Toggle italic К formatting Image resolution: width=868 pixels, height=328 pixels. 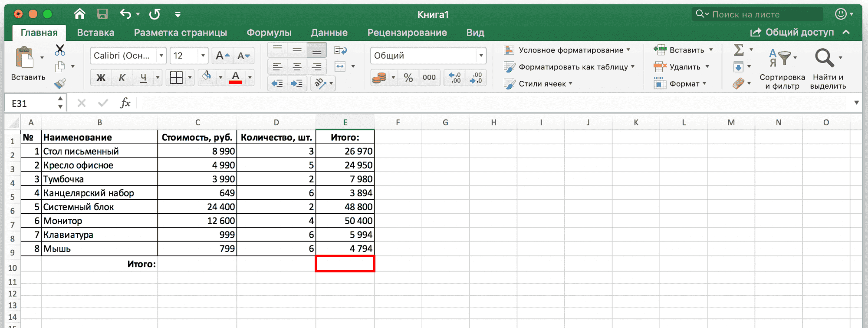coord(122,78)
